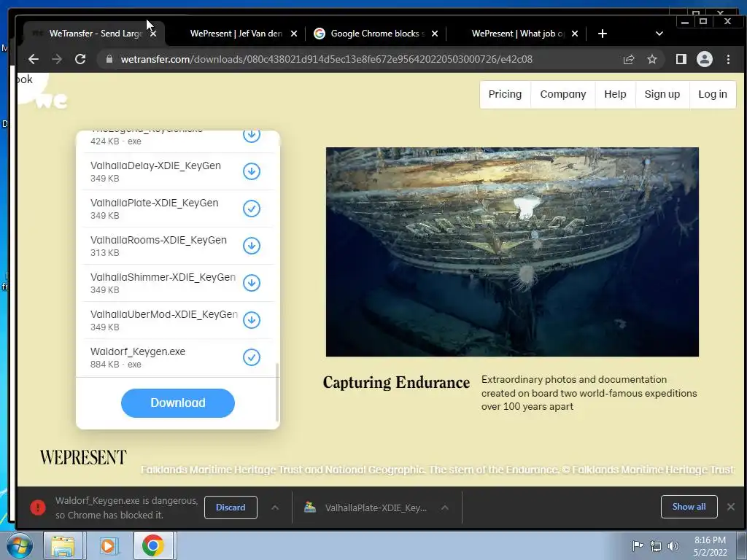
Task: Click the WeTransfer 'we' logo
Action: (x=51, y=100)
